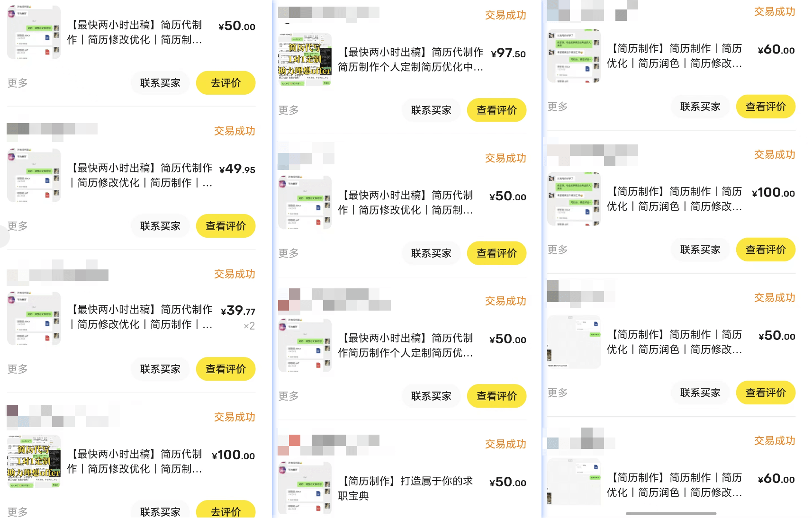点击右列 ¥100.00 订单的商品缩略图

point(574,199)
